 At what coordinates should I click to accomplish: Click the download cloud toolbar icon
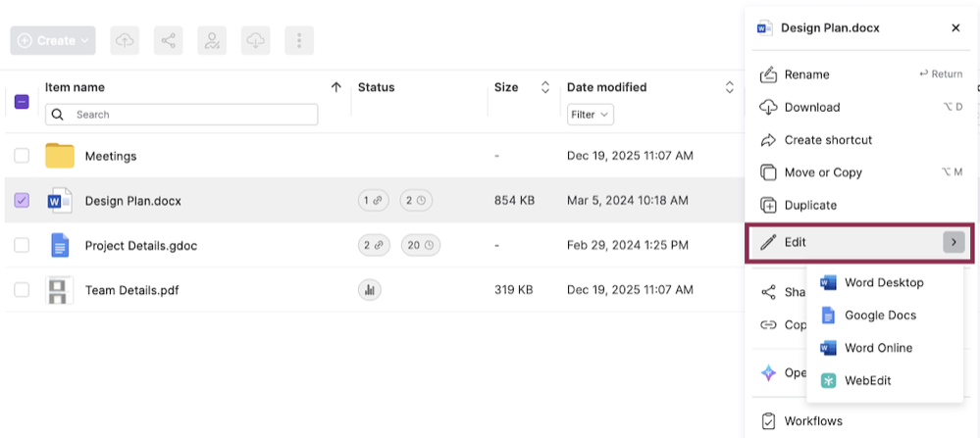click(255, 40)
